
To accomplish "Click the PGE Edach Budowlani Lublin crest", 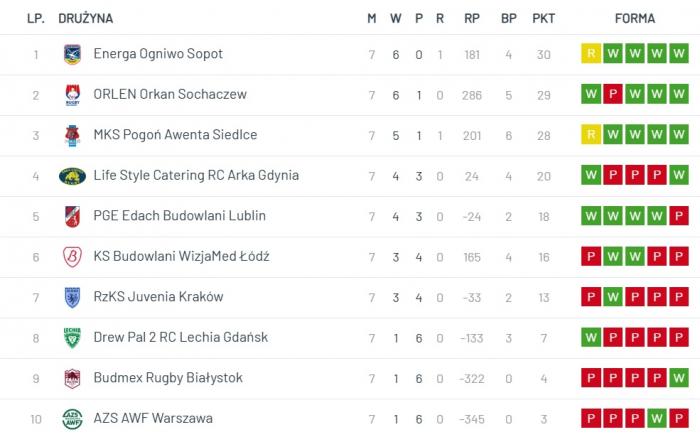I will [x=72, y=216].
